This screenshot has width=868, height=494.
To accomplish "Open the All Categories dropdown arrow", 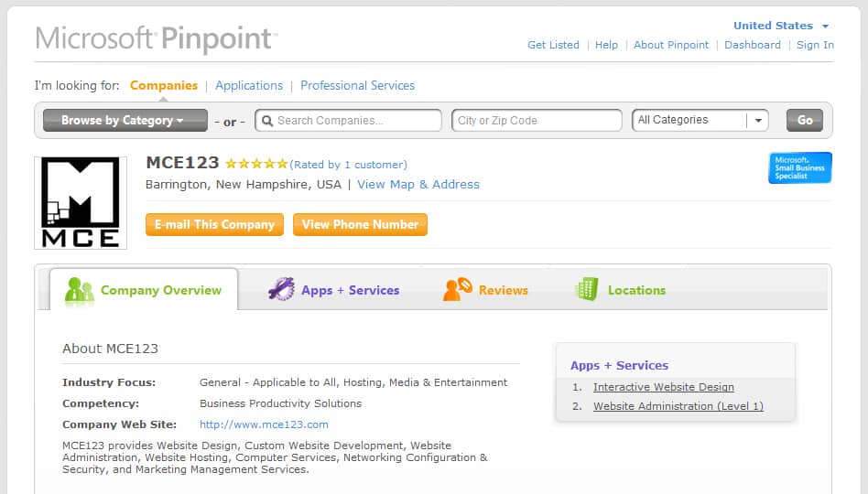I will click(758, 120).
